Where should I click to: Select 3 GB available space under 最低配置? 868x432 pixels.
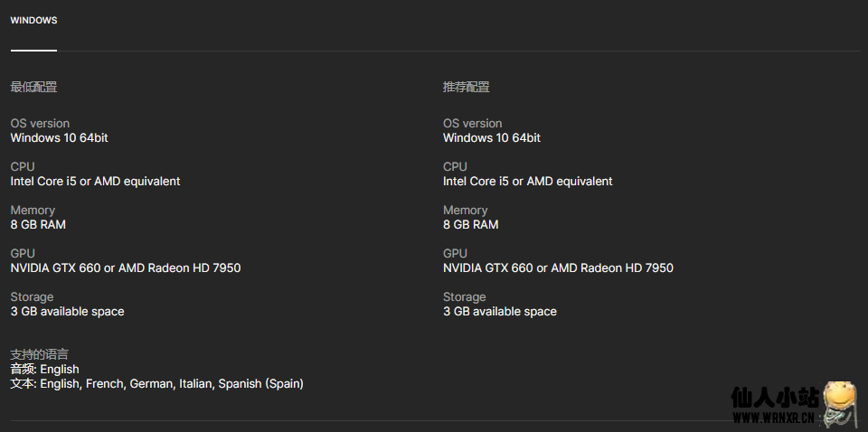(x=67, y=312)
